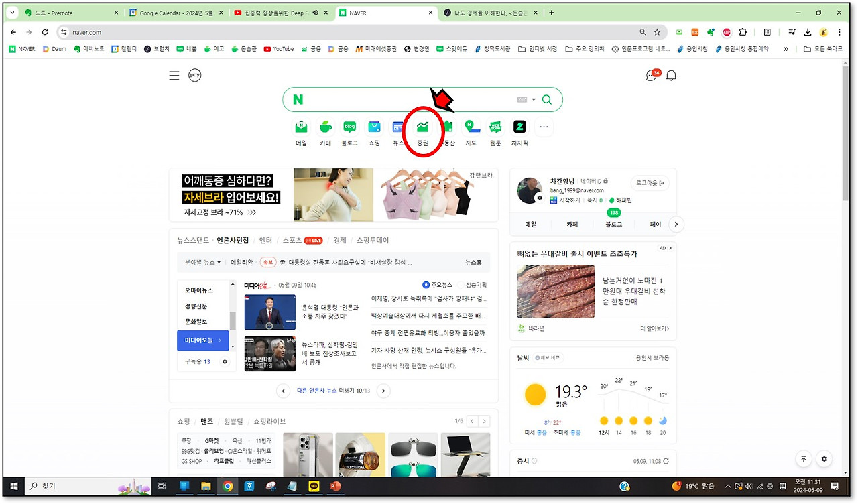Select 경향신문 in the press list
Viewport: 858px width, 504px height.
point(196,306)
